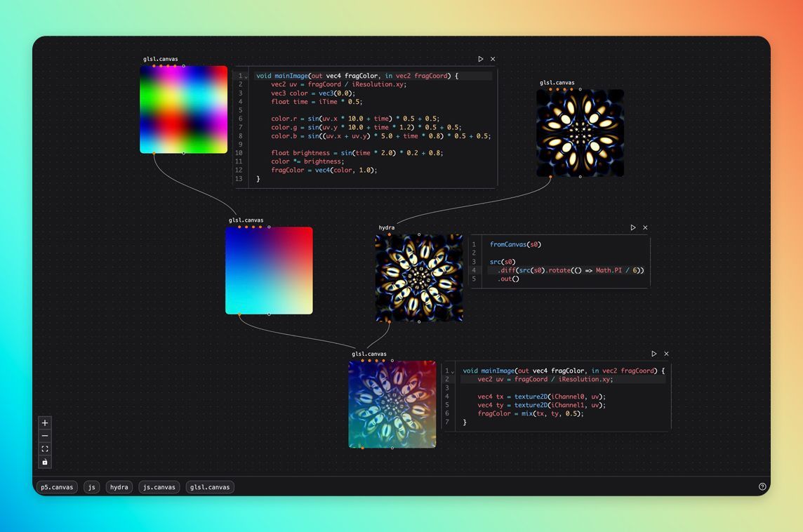Zoom out using the minus button

pyautogui.click(x=44, y=435)
